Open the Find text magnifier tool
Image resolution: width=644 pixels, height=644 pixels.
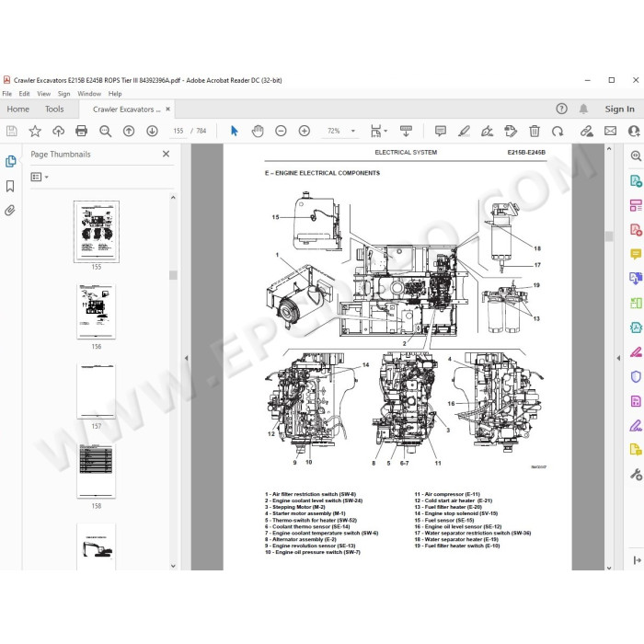[105, 131]
